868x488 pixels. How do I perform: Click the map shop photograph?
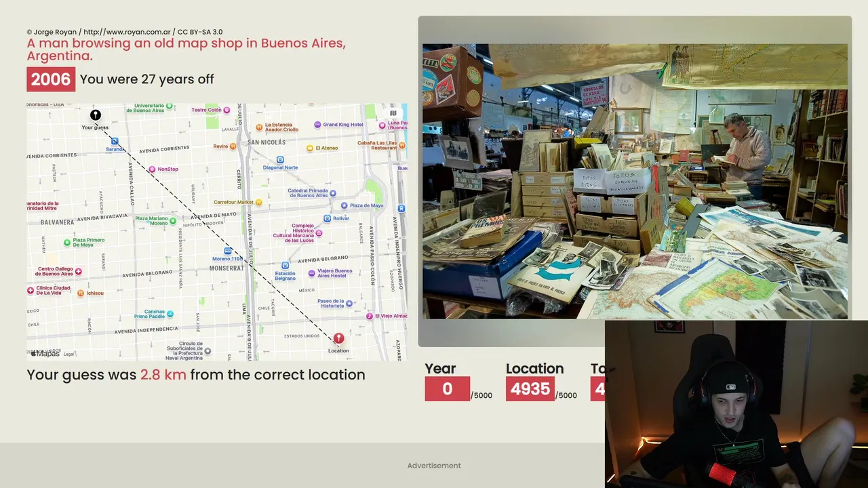[x=635, y=181]
